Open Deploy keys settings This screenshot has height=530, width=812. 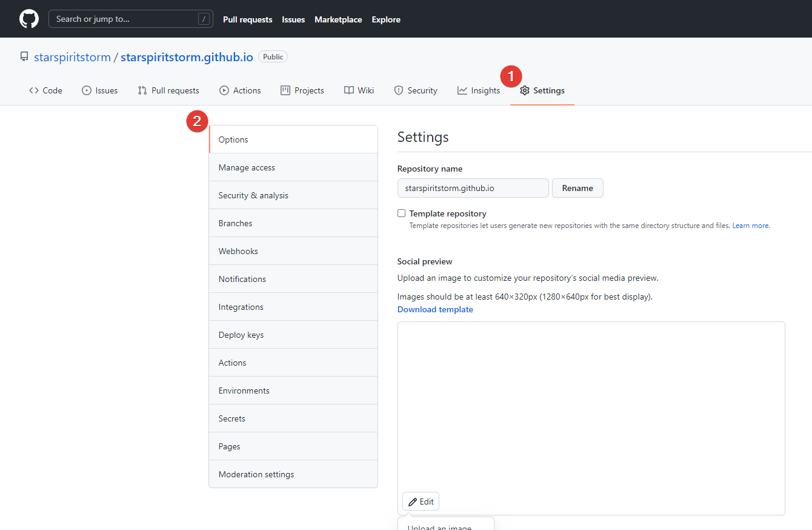pyautogui.click(x=293, y=335)
